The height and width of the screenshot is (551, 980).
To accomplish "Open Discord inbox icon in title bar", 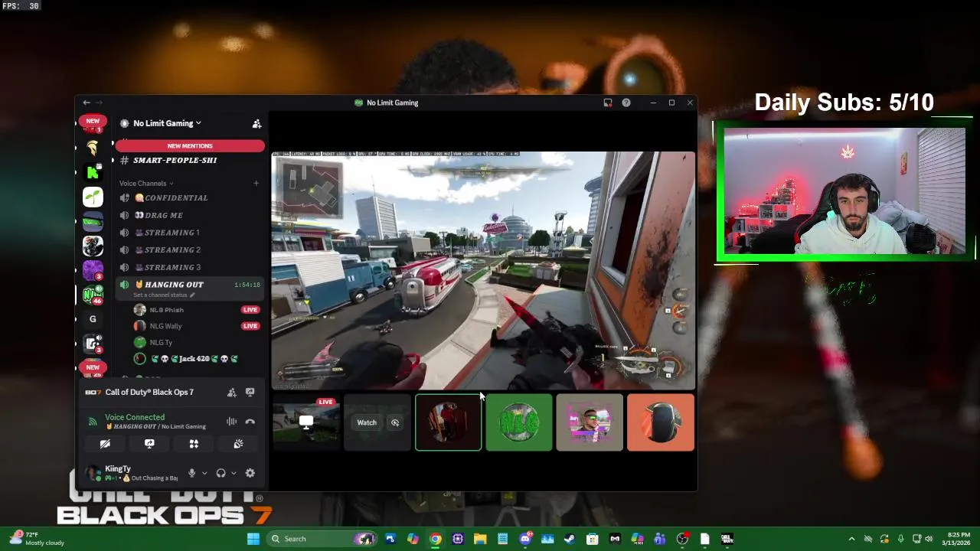I will click(x=608, y=103).
